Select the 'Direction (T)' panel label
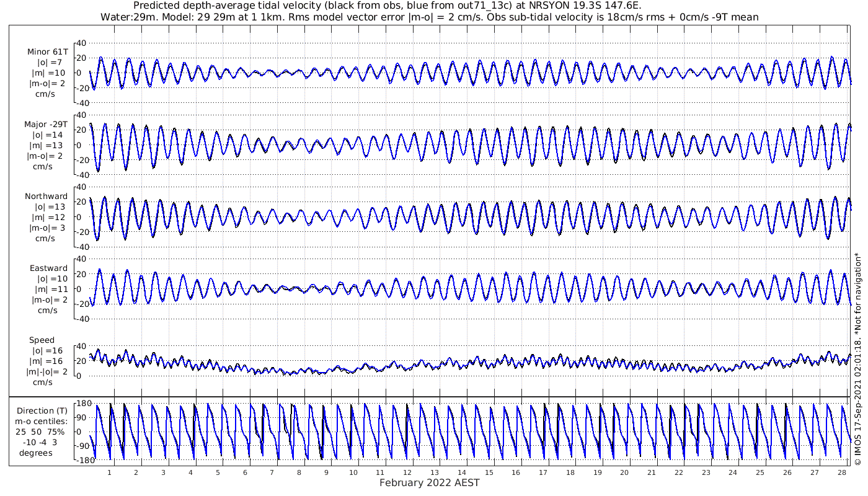 pyautogui.click(x=42, y=411)
